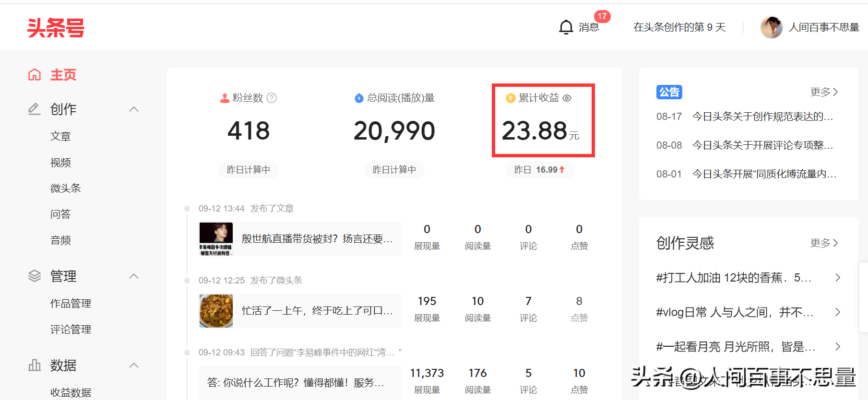Toggle the 累计收益 eye visibility icon
This screenshot has height=400, width=868.
click(567, 98)
